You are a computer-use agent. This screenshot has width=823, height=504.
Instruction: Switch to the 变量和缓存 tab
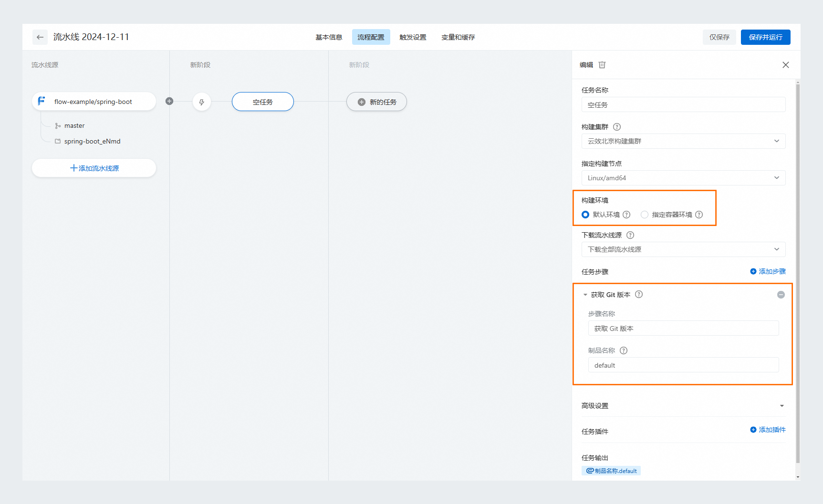coord(458,37)
